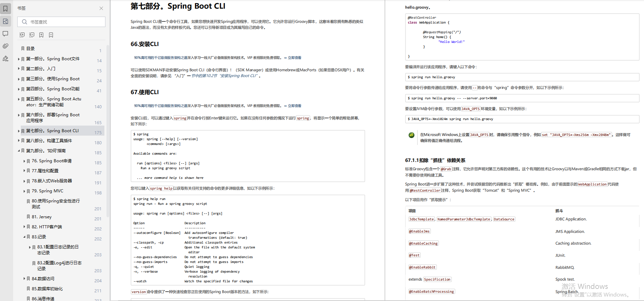Go to the 目录 bookmark
This screenshot has height=301, width=644.
click(x=30, y=49)
